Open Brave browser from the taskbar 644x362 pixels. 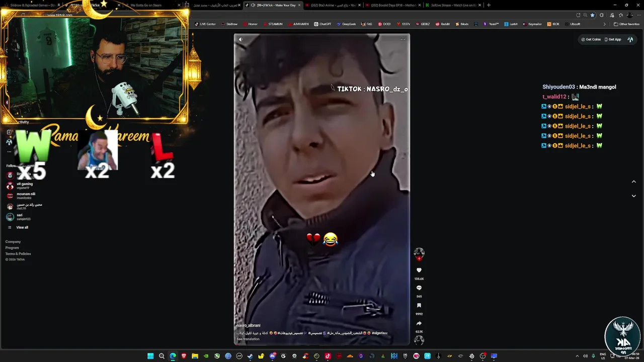point(184,356)
